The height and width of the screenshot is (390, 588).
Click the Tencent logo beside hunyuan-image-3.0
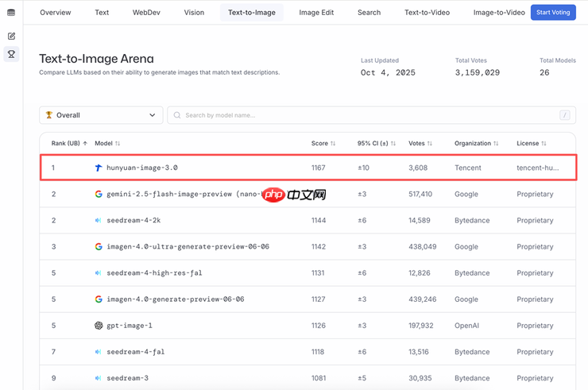click(x=99, y=168)
